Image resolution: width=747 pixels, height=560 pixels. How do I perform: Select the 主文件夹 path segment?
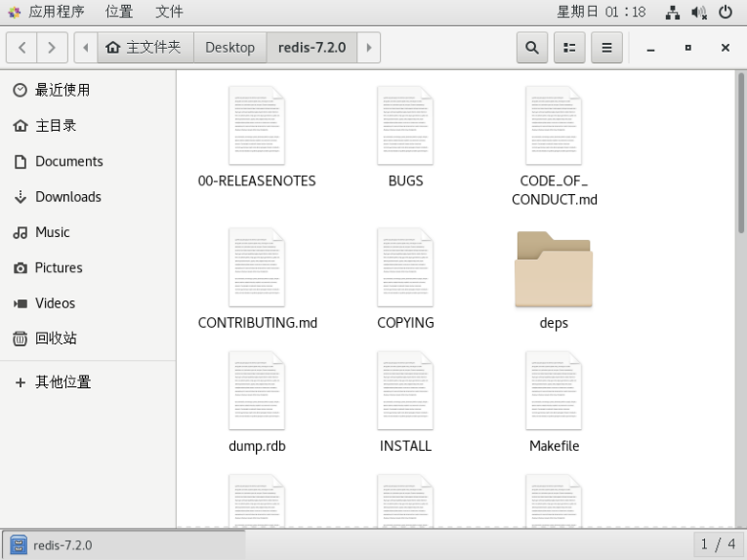coord(145,48)
